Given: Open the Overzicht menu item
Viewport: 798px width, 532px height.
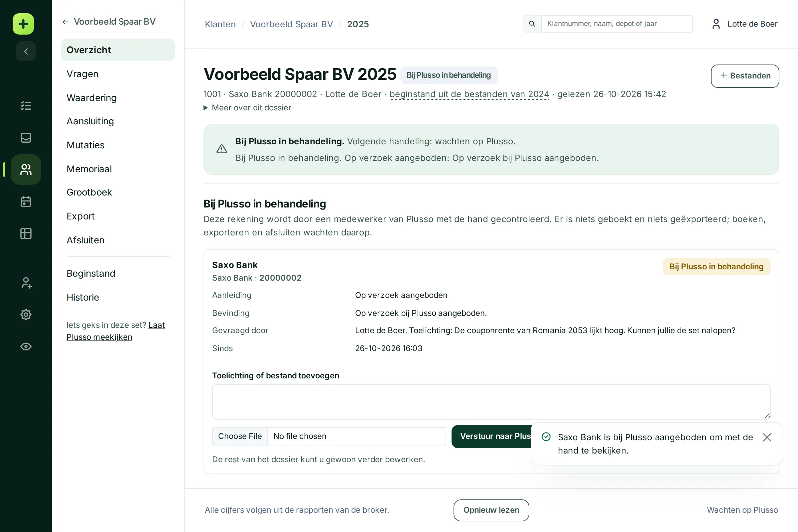Looking at the screenshot, I should [x=118, y=50].
